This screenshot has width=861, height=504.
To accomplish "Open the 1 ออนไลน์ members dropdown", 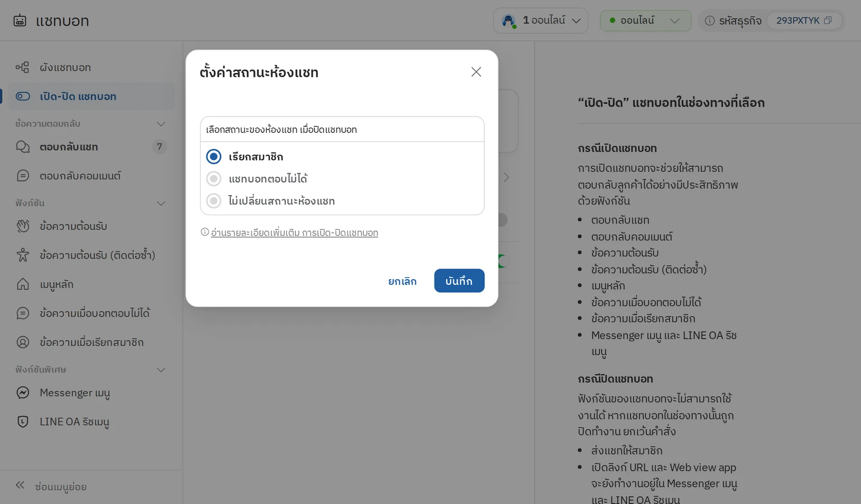I will point(540,20).
